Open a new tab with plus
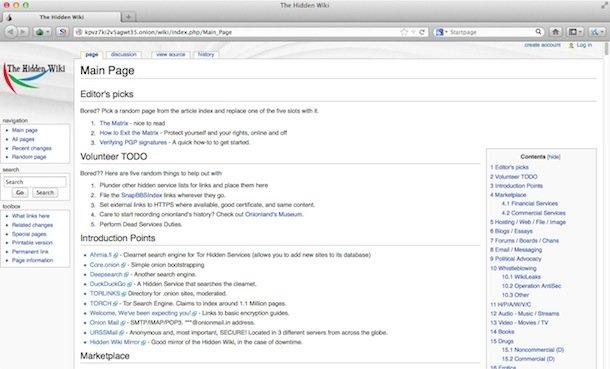 coord(128,17)
